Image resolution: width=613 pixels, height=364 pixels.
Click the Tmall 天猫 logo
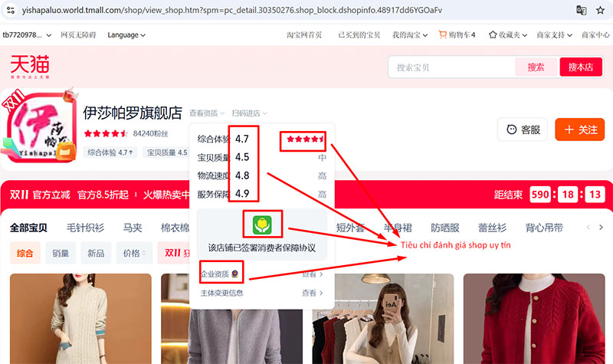(x=30, y=66)
